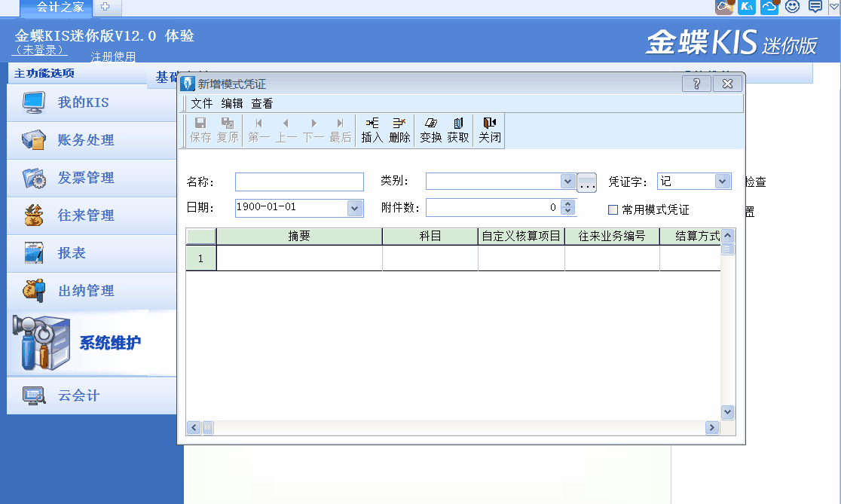Click the 注册使用 link

point(113,57)
